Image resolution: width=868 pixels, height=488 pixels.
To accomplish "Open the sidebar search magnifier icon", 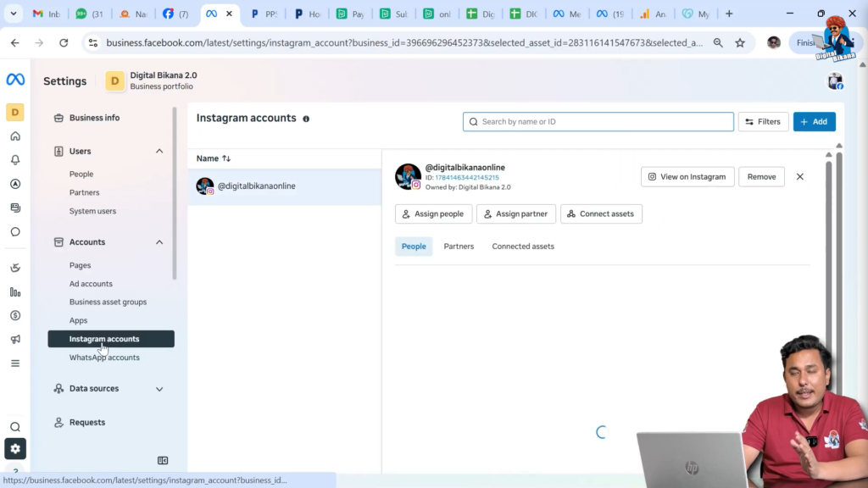I will [15, 426].
